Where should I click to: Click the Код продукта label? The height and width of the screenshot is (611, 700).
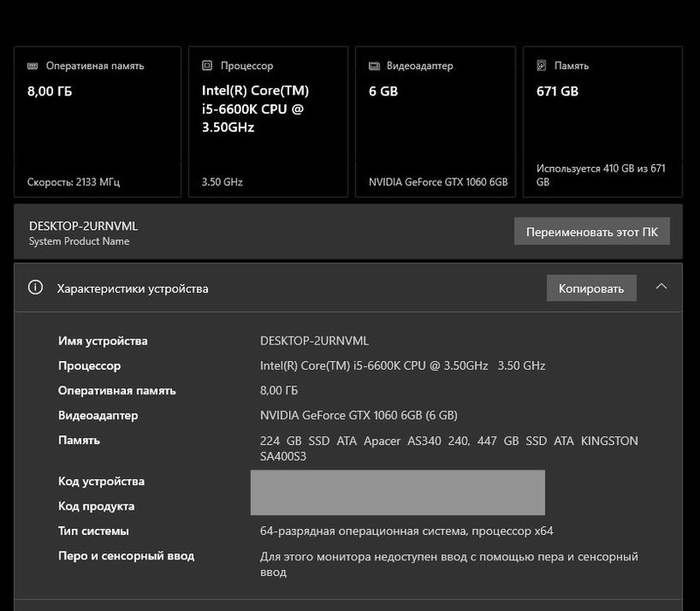[x=96, y=506]
